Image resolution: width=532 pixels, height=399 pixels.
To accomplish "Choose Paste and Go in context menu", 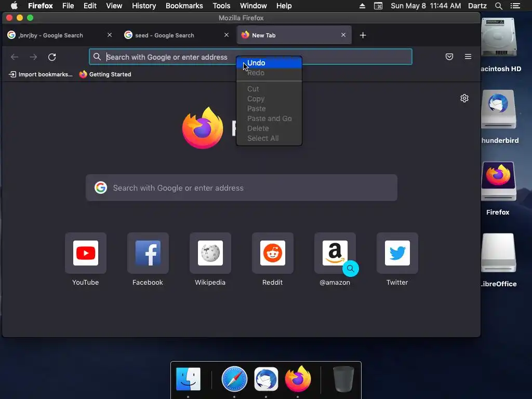I will 269,118.
